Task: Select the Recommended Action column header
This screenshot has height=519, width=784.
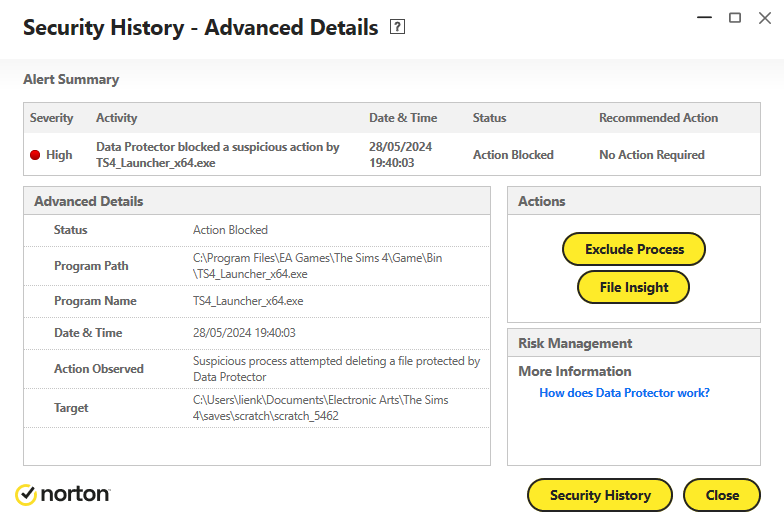Action: click(658, 118)
